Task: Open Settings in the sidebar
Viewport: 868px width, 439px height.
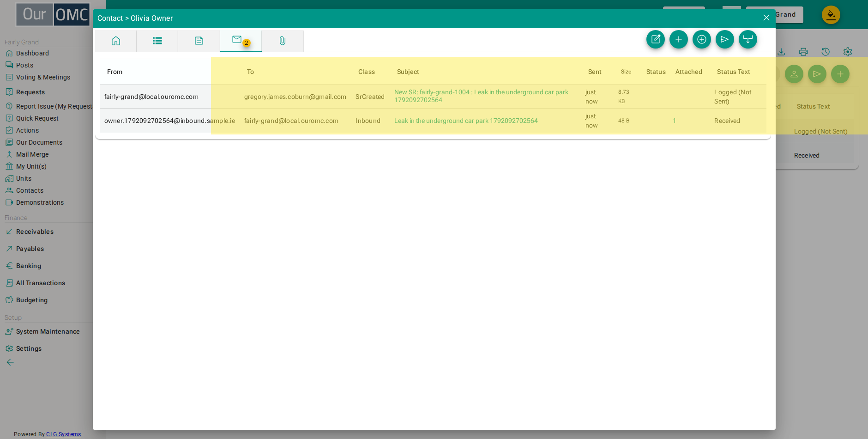Action: [x=29, y=348]
